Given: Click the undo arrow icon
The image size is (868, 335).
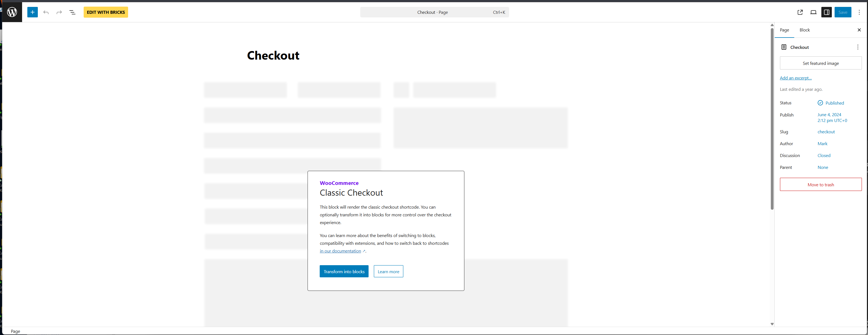Looking at the screenshot, I should (x=46, y=12).
